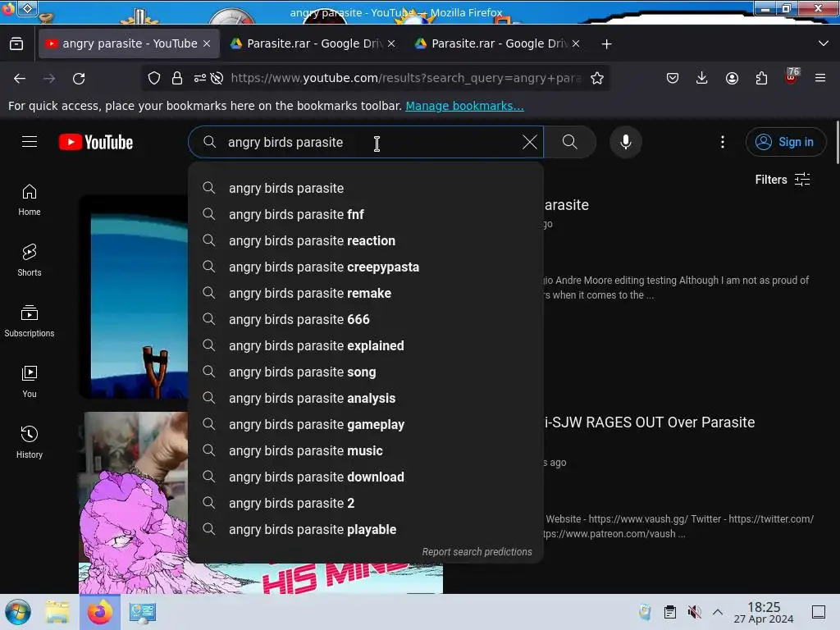Open the pink character video thumbnail
This screenshot has width=840, height=630.
click(134, 503)
